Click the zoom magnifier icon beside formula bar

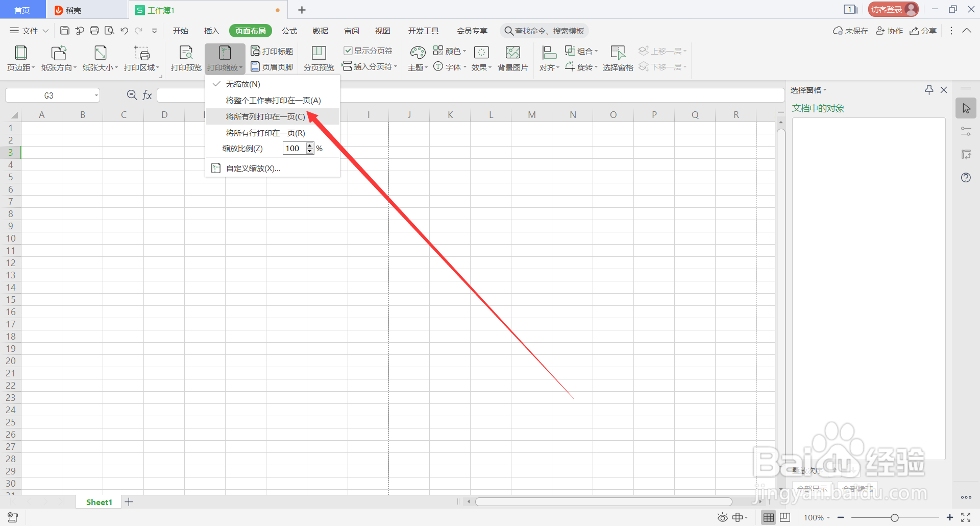pyautogui.click(x=132, y=95)
